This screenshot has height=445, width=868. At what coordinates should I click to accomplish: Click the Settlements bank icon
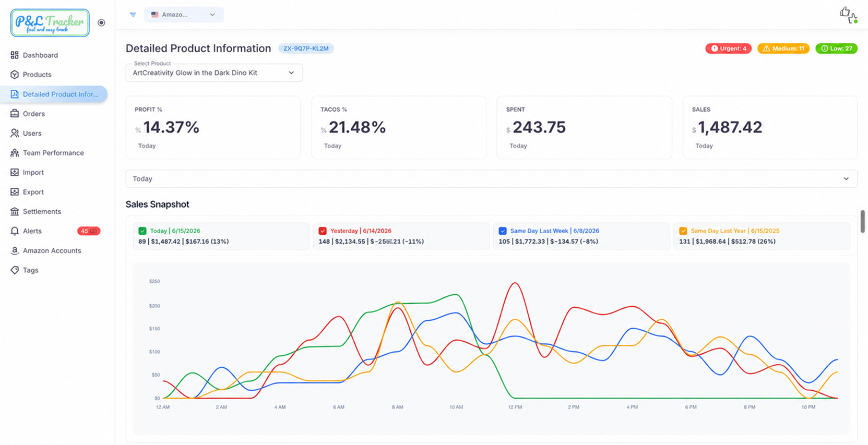15,211
